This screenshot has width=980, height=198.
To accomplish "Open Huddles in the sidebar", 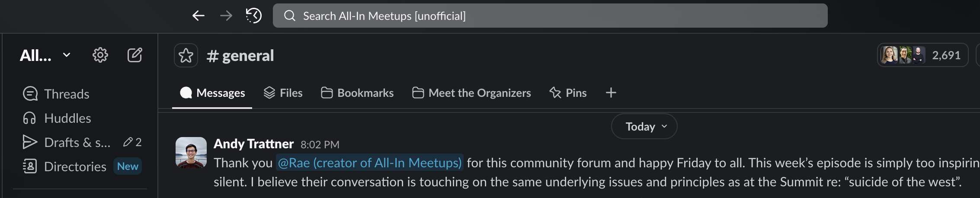I will point(67,118).
